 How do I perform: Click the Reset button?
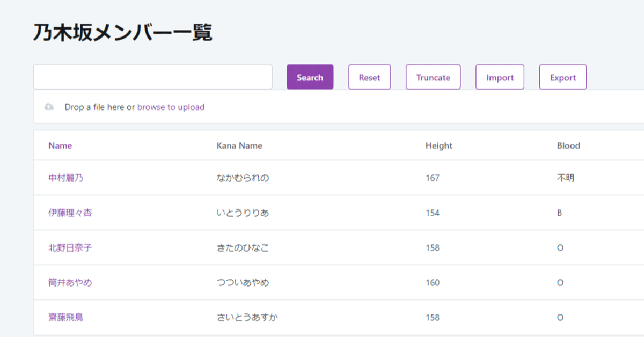pyautogui.click(x=369, y=77)
